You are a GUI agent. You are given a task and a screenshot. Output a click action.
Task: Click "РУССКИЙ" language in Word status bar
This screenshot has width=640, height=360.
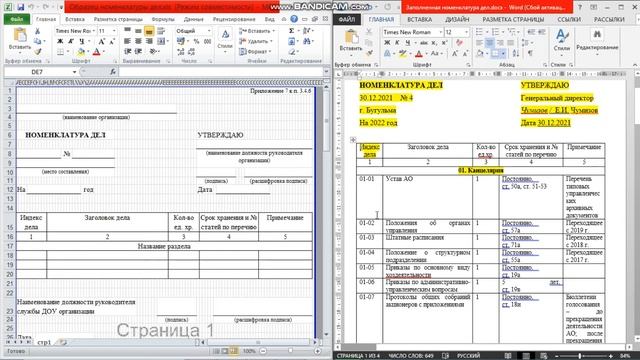(x=468, y=356)
